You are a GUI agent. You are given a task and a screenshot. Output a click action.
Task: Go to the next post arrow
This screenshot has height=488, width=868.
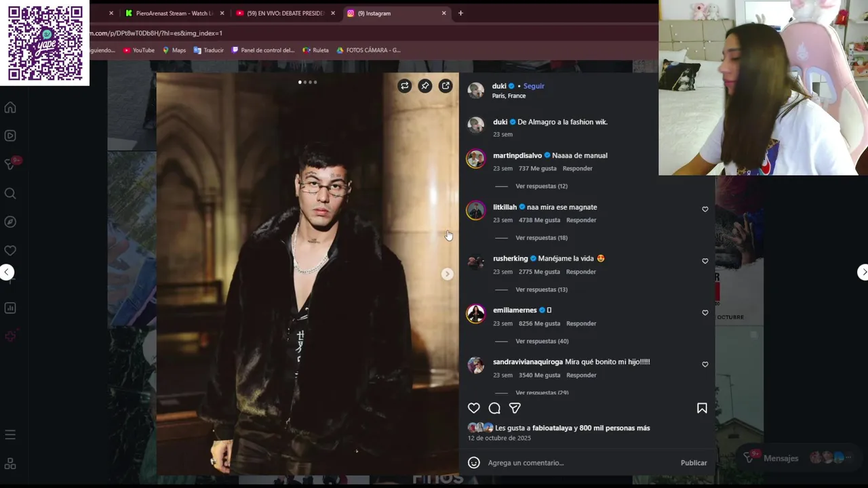click(863, 272)
